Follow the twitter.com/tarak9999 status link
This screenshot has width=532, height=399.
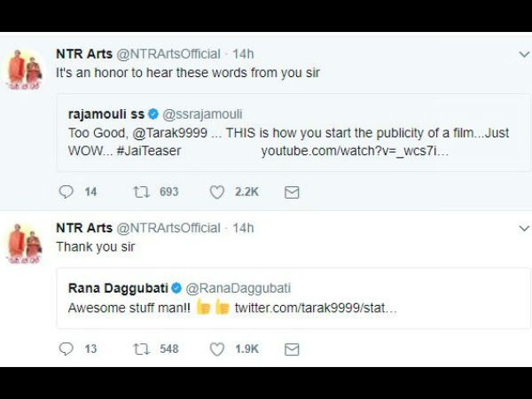(x=315, y=308)
